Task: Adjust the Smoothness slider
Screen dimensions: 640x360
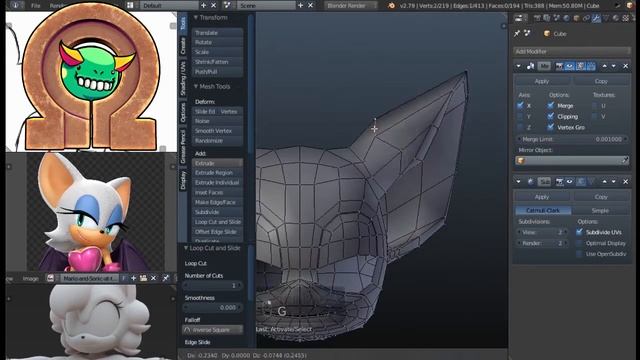Action: pyautogui.click(x=212, y=308)
